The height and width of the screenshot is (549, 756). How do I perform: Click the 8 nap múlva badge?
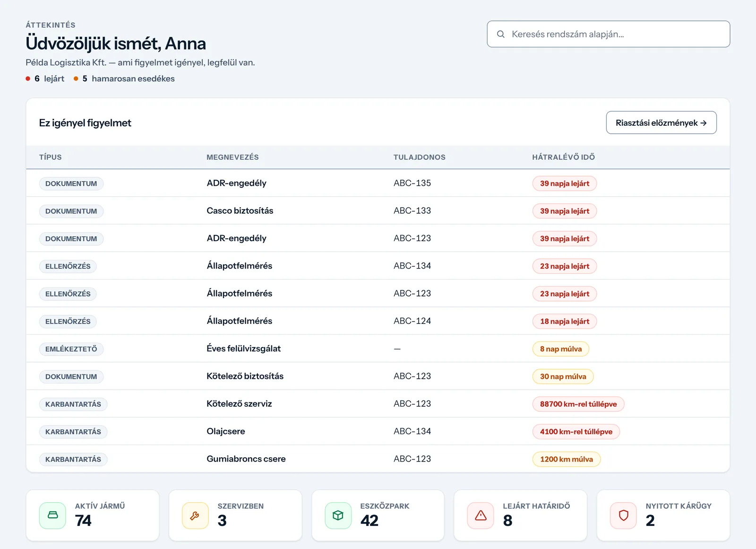tap(561, 349)
